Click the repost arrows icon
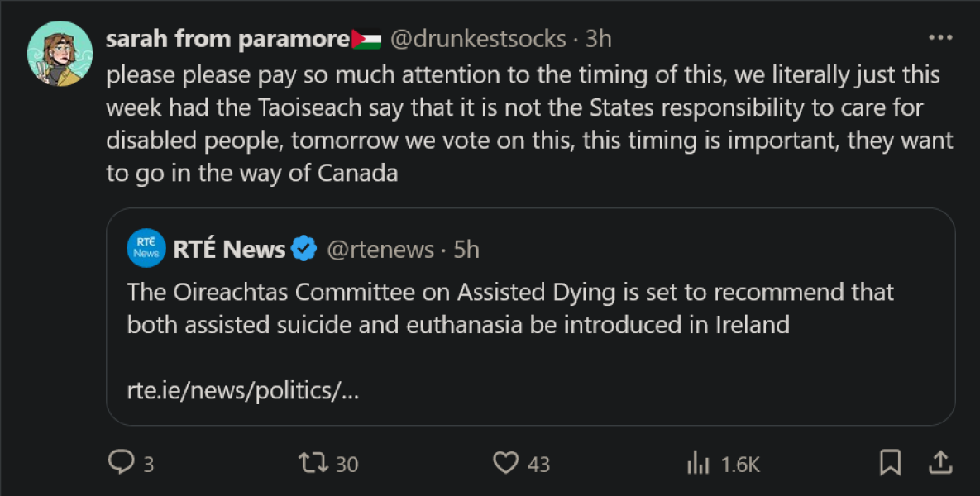The width and height of the screenshot is (980, 496). point(311,463)
